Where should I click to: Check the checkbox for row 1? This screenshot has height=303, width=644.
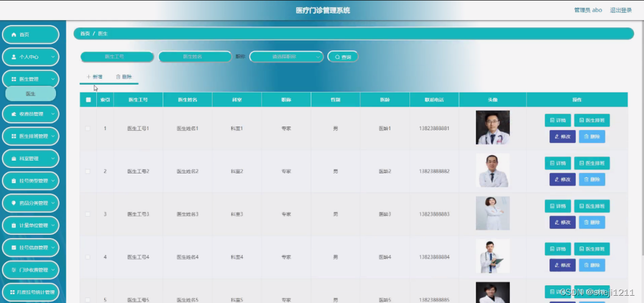(x=88, y=128)
